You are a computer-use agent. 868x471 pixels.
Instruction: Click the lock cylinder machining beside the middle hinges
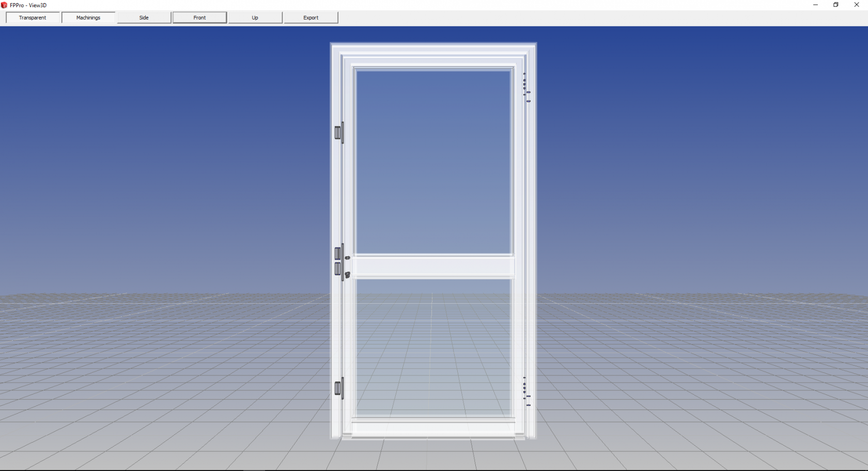click(347, 257)
